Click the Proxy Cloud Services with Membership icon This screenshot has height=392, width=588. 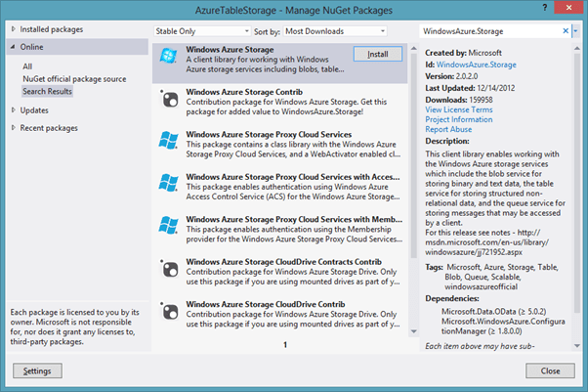(170, 227)
